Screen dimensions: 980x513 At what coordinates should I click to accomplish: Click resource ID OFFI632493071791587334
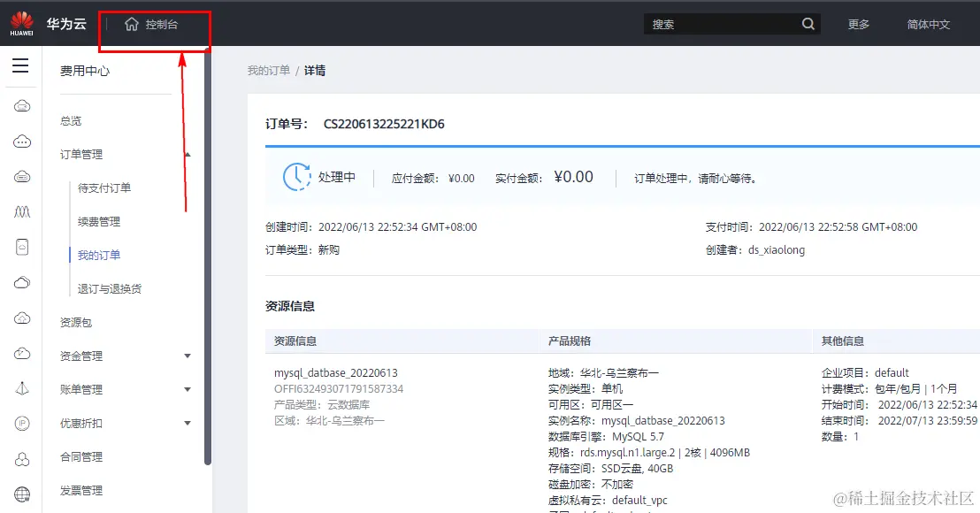(339, 389)
